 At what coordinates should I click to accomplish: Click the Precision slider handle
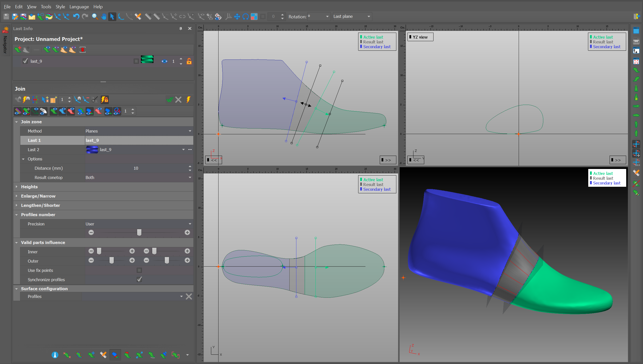coord(139,232)
